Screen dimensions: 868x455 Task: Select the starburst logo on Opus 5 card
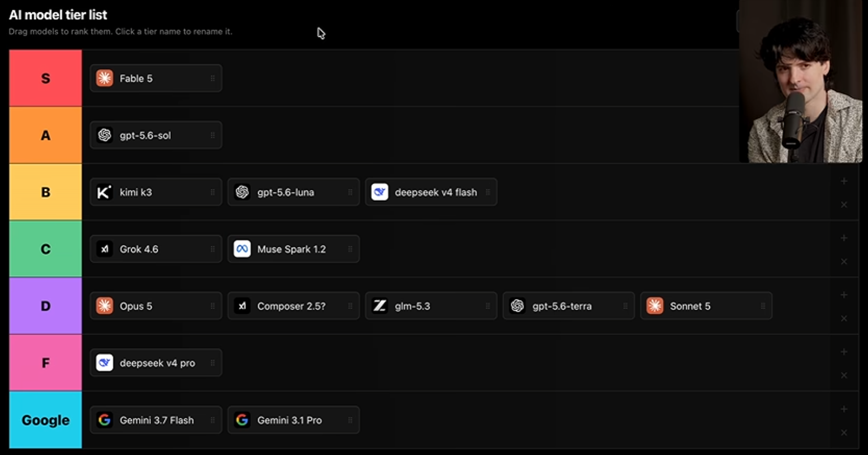point(105,306)
